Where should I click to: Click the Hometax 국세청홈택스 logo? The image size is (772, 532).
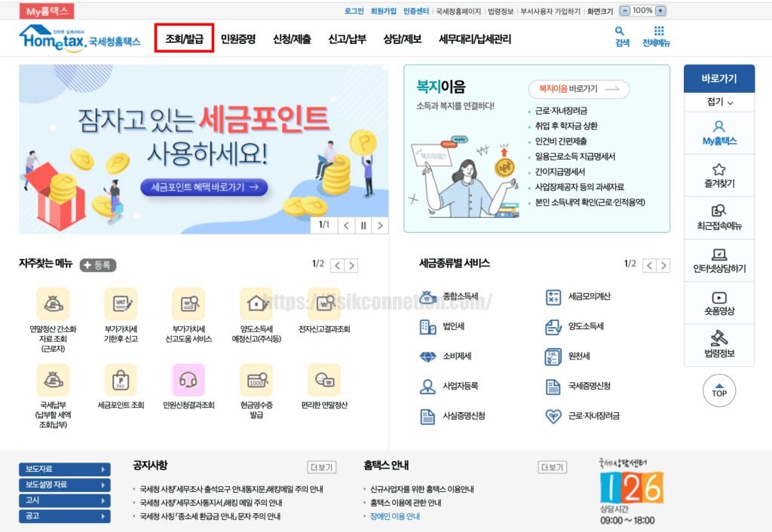click(80, 38)
